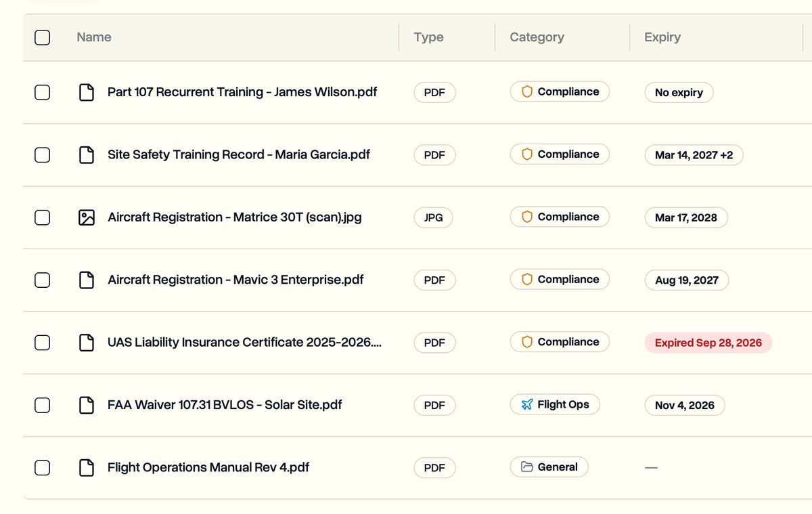Click file icon next to Mavic 3 Enterprise
The image size is (812, 514).
click(x=87, y=280)
